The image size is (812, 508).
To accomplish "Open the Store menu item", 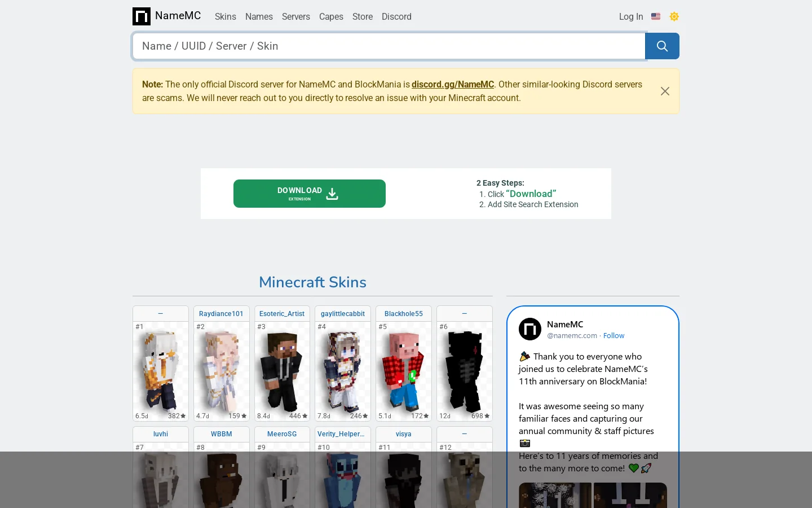I will (363, 17).
